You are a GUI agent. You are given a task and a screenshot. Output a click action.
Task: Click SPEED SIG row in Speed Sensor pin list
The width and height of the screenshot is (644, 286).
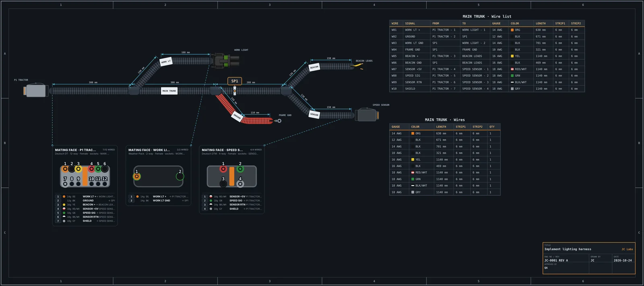(x=232, y=201)
